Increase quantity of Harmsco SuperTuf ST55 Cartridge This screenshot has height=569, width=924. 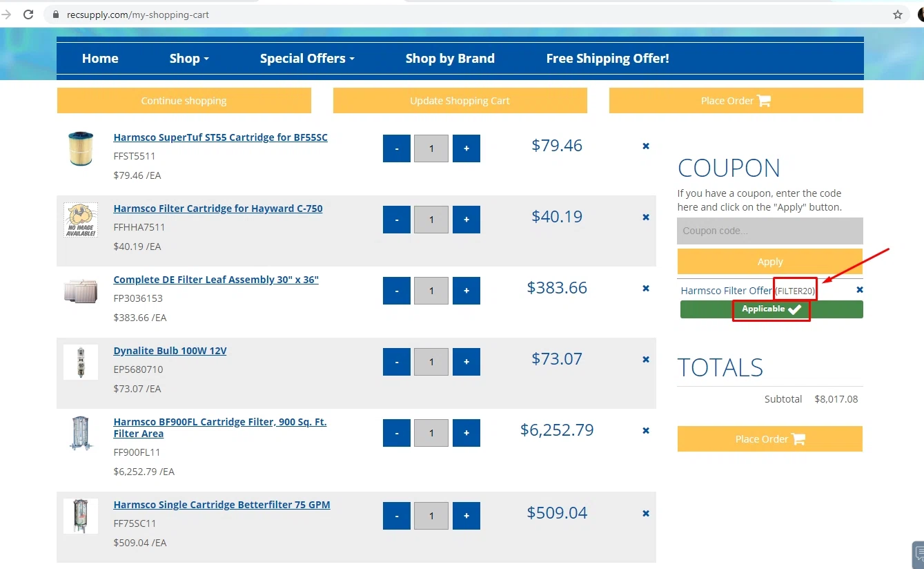(466, 148)
